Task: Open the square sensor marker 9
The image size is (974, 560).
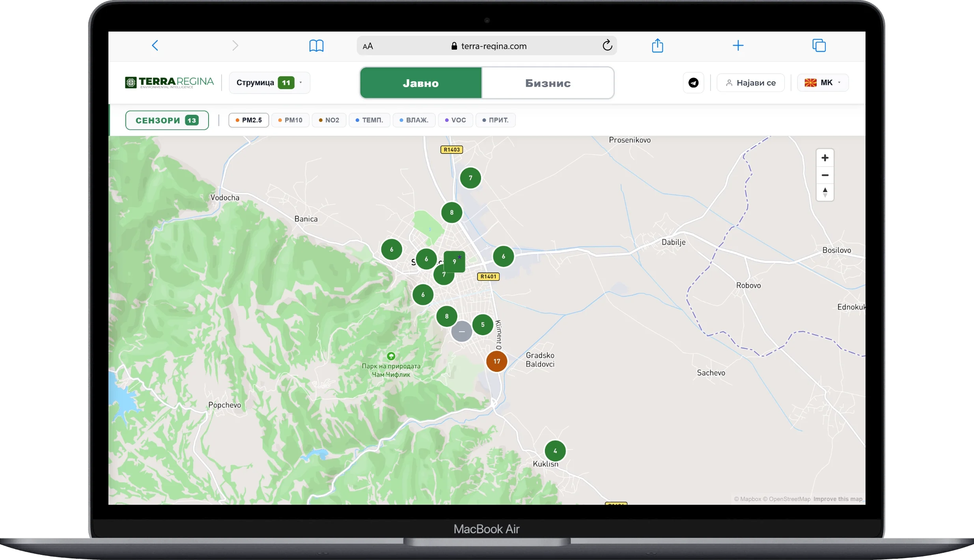Action: (454, 261)
